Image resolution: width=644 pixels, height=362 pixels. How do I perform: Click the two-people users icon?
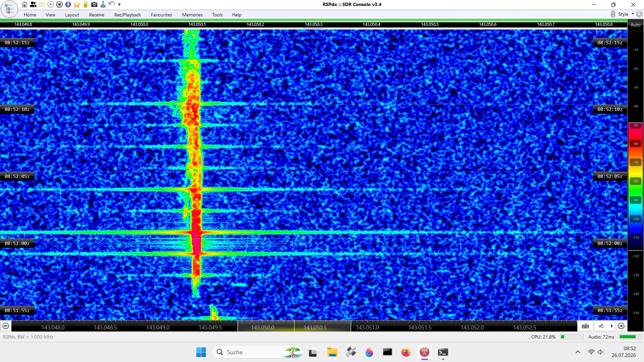tap(33, 4)
